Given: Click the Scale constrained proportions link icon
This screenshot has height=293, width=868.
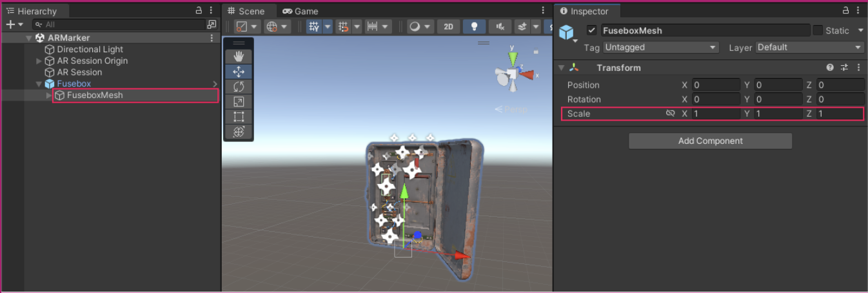Looking at the screenshot, I should (x=670, y=114).
